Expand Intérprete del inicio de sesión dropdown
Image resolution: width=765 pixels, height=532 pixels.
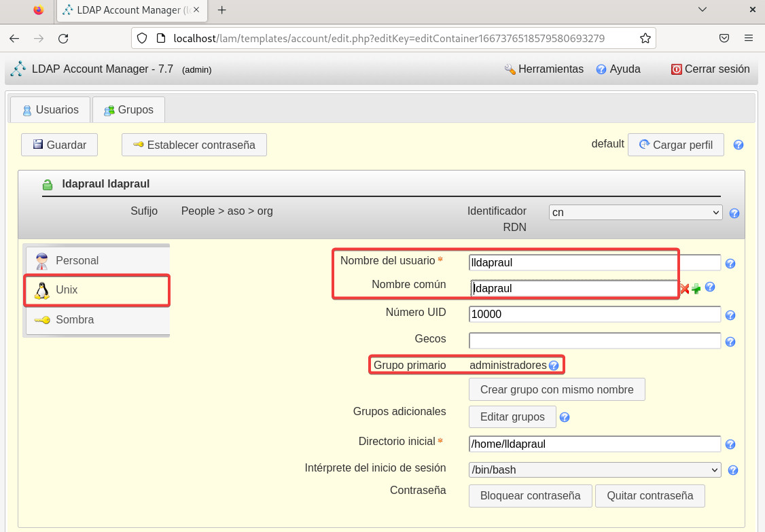coord(594,470)
